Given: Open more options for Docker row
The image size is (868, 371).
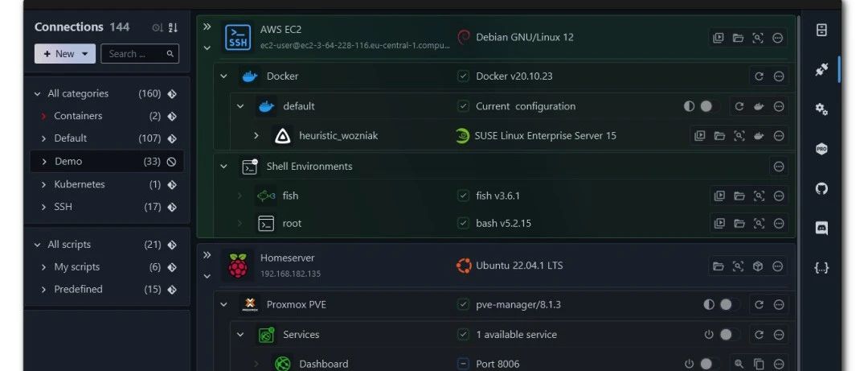Looking at the screenshot, I should coord(779,76).
